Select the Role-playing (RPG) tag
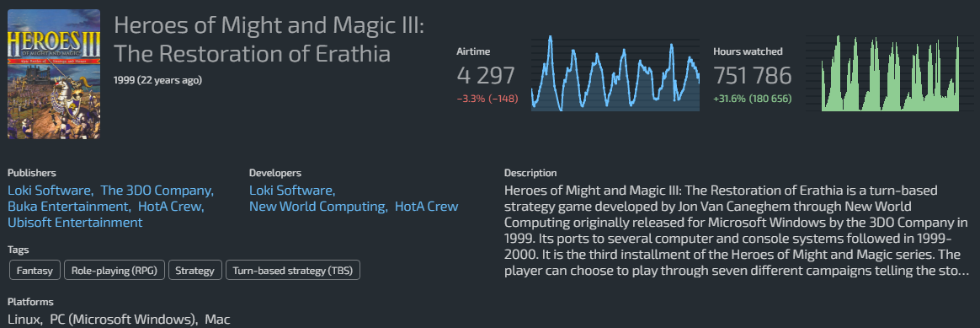The height and width of the screenshot is (328, 980). point(115,271)
